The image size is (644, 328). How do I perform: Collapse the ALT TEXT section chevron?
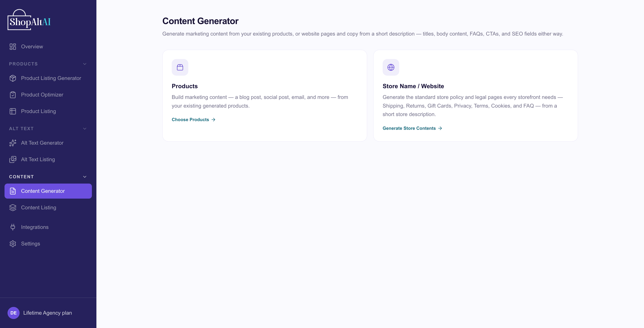[85, 129]
